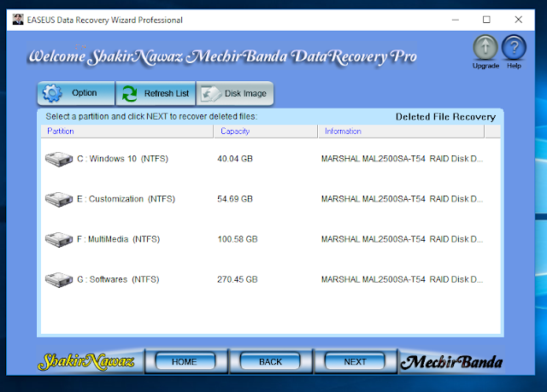This screenshot has height=392, width=547.
Task: Proceed with the NEXT button
Action: 355,362
